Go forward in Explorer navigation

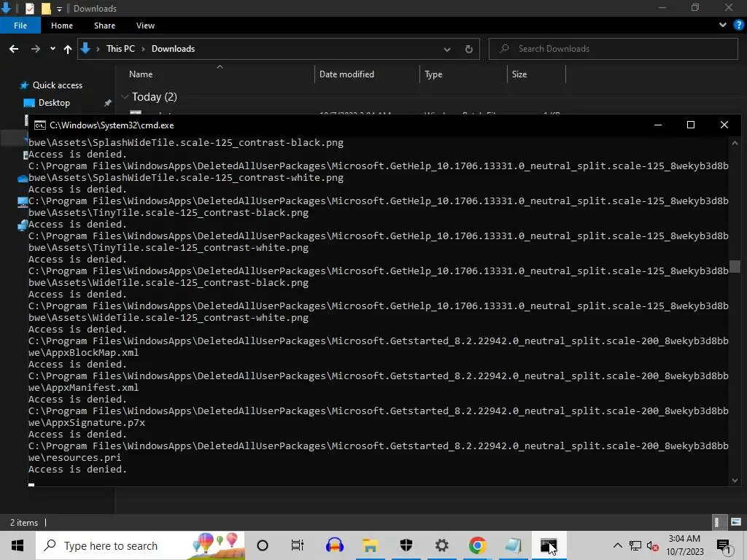(x=36, y=49)
